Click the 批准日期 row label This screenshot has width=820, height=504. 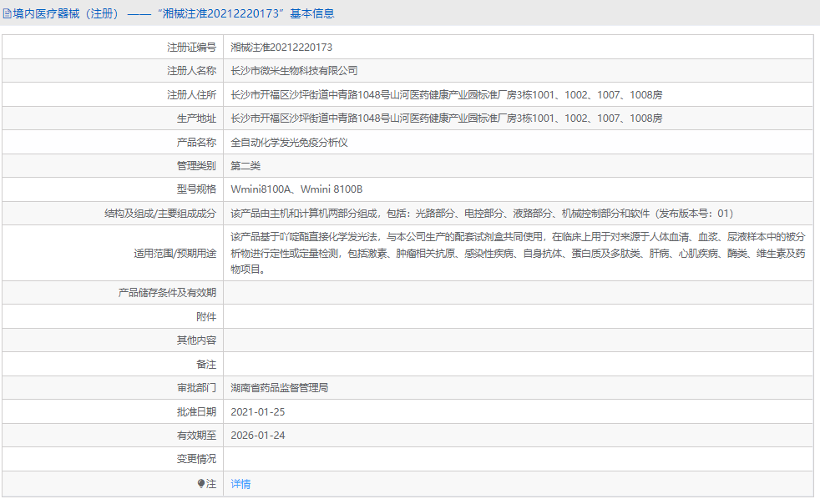[x=196, y=412]
